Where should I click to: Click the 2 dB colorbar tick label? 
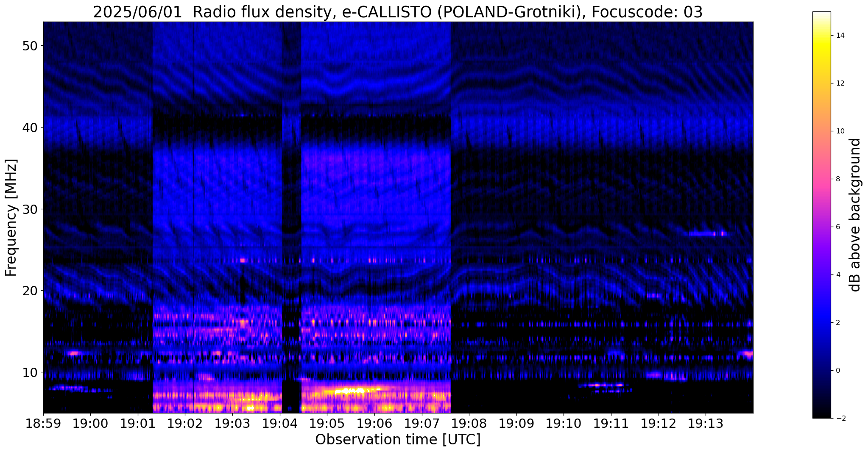click(x=837, y=323)
